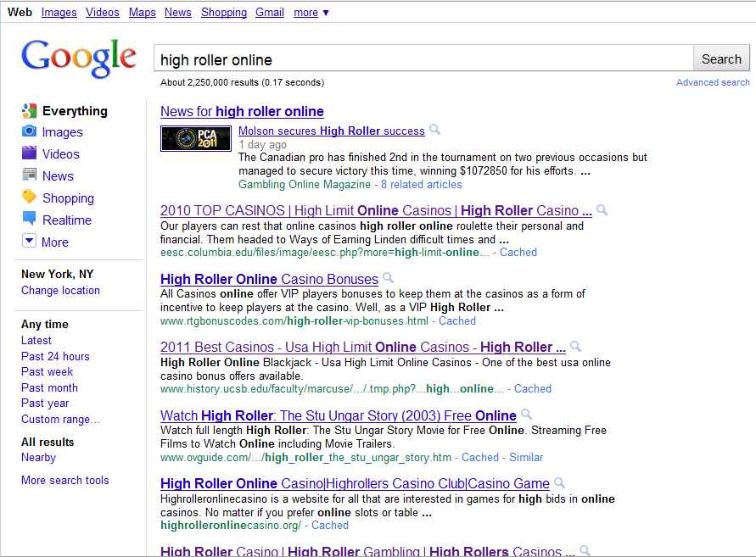Open Cached link for highrolleronlinecasino.org result

point(330,525)
